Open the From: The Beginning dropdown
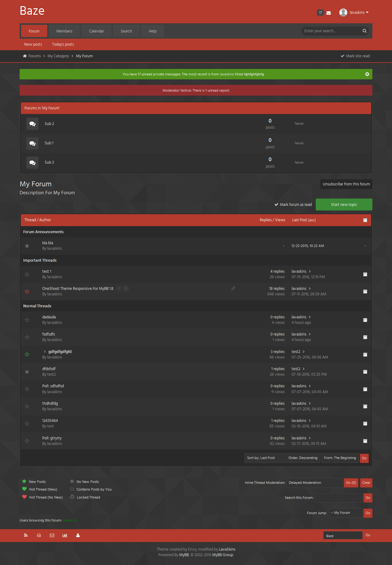The width and height of the screenshot is (392, 565). click(340, 458)
